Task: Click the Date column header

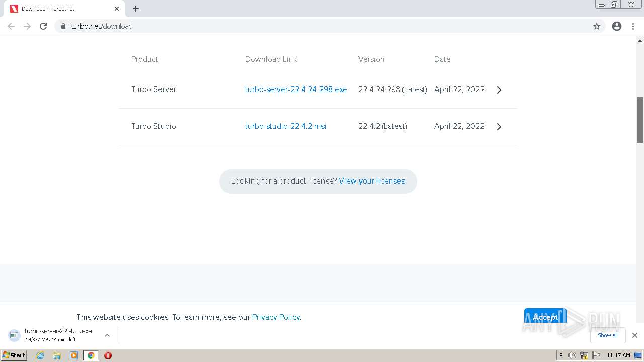Action: (442, 59)
